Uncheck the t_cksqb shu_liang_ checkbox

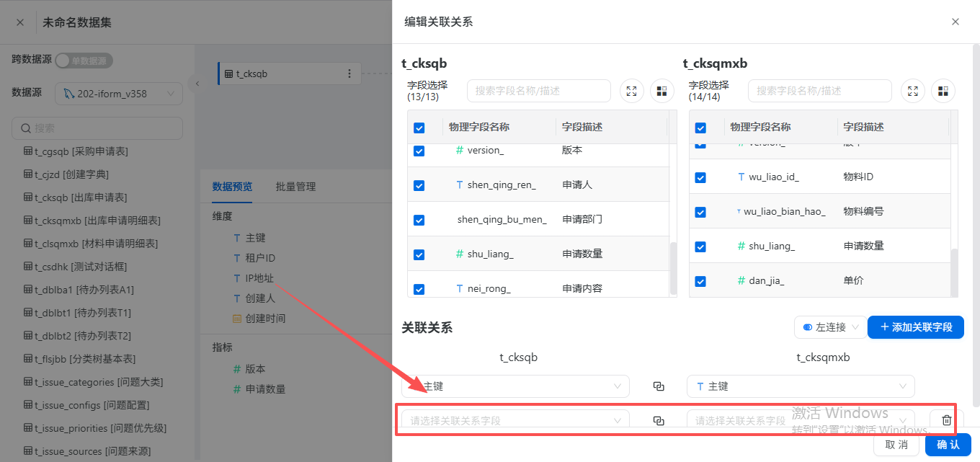(x=419, y=254)
